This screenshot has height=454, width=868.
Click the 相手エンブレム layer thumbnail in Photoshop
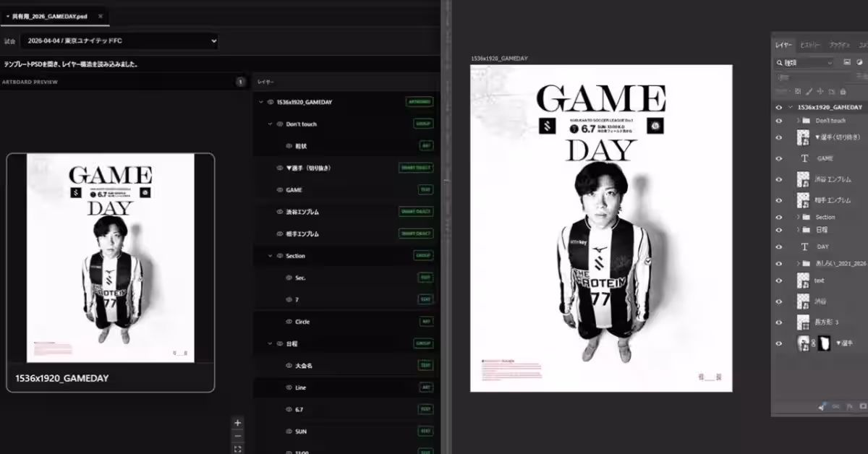point(803,199)
